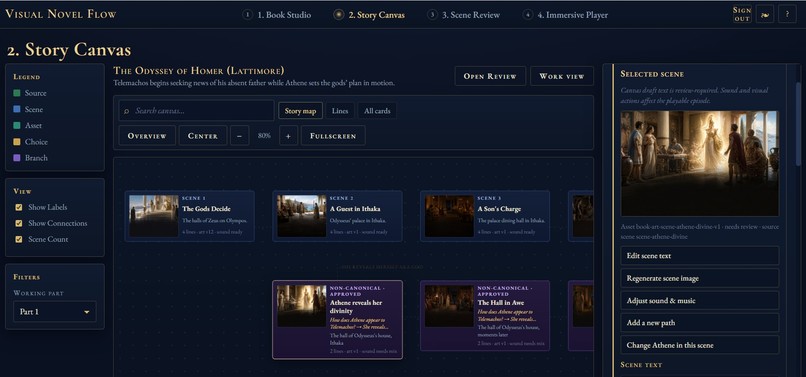806x377 pixels.
Task: Click the green Asset legend swatch
Action: [x=17, y=125]
